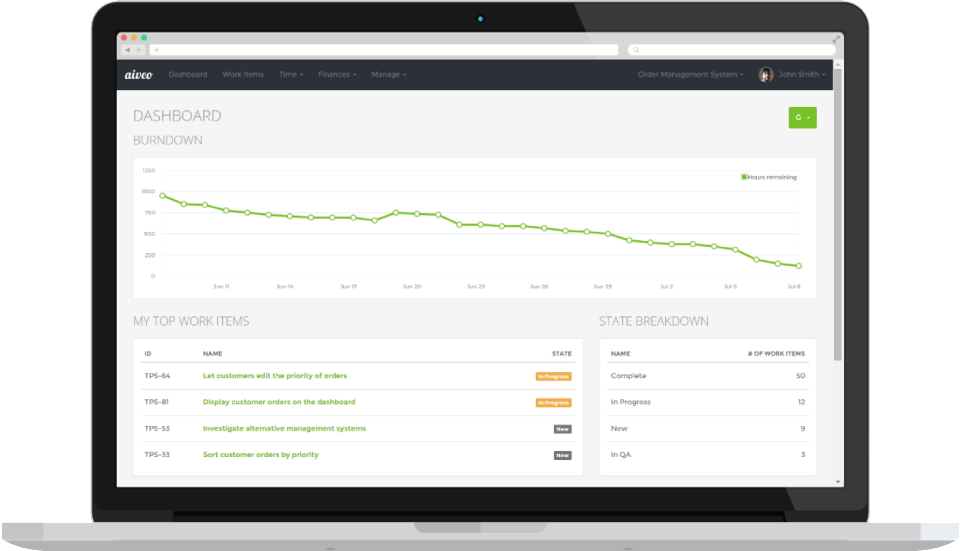The width and height of the screenshot is (960, 551).
Task: Click the NAME column header in work items
Action: click(212, 354)
